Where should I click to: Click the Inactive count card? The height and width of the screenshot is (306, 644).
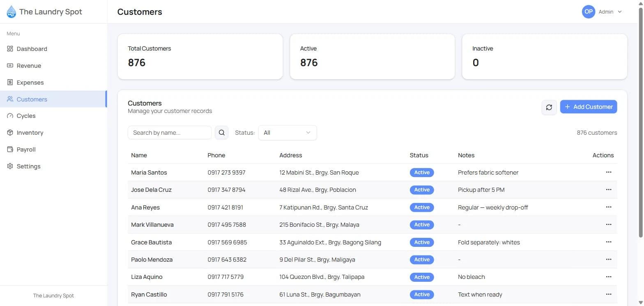coord(545,57)
